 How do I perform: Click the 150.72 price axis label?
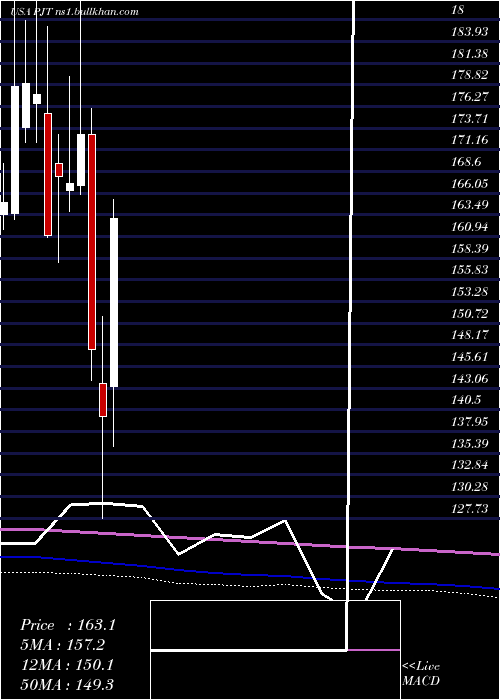[469, 314]
